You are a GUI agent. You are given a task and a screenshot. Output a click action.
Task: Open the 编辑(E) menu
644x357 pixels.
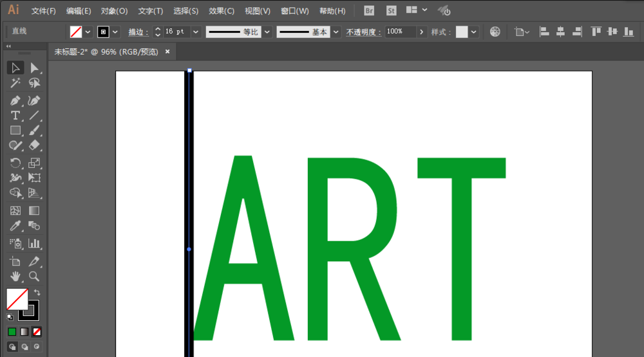(79, 11)
